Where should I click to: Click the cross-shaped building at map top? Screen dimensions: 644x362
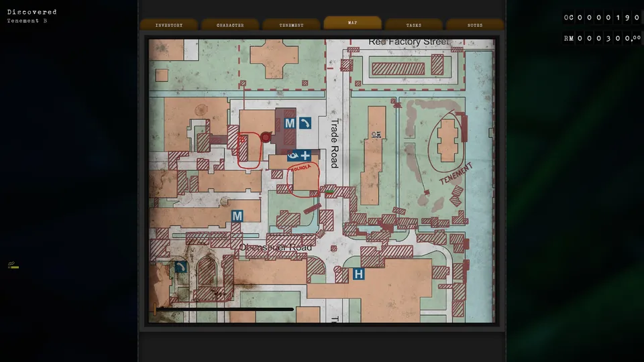click(x=274, y=59)
